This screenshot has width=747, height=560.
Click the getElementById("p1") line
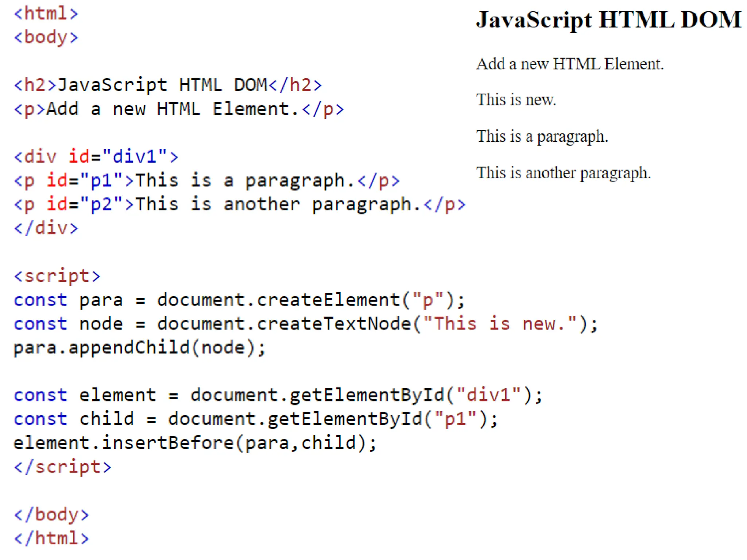point(256,419)
